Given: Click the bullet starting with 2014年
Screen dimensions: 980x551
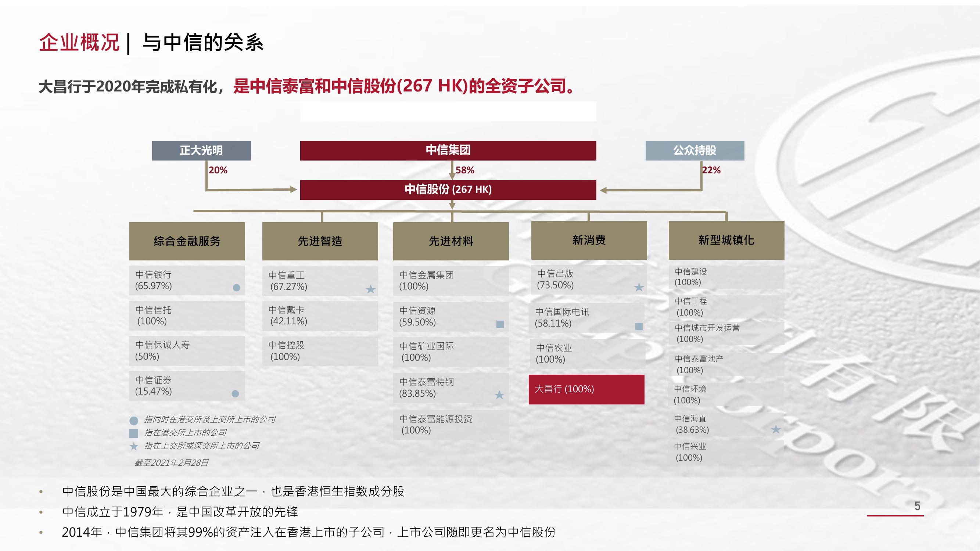Looking at the screenshot, I should click(x=309, y=532).
